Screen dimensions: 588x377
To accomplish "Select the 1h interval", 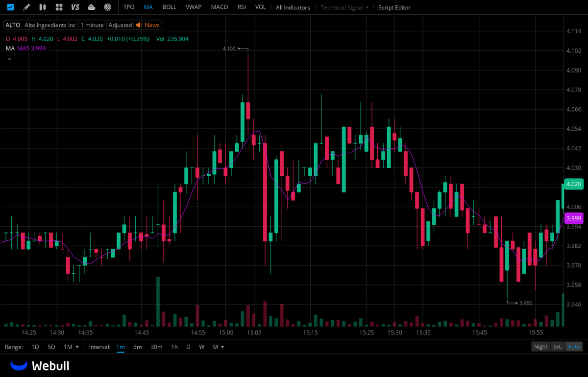I will coord(174,347).
